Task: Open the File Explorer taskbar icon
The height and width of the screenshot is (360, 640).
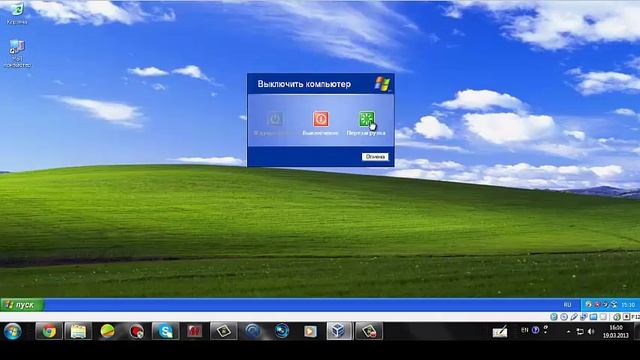Action: coord(78,331)
